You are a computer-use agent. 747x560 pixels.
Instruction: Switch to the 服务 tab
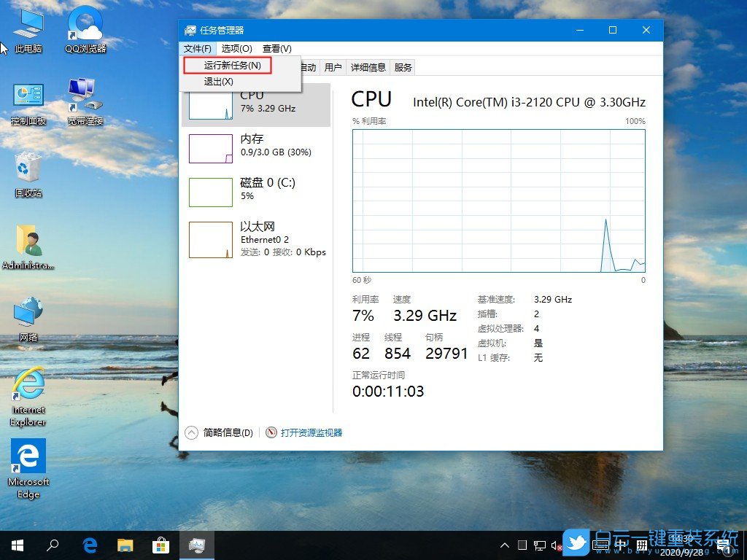[x=402, y=67]
